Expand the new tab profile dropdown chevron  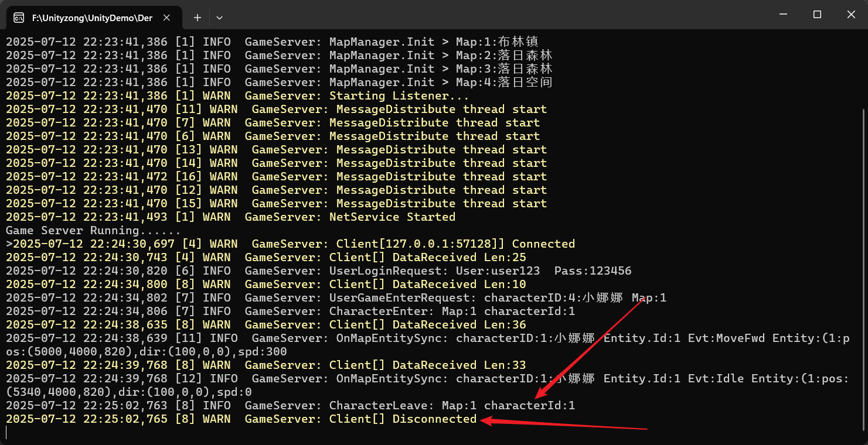(219, 18)
